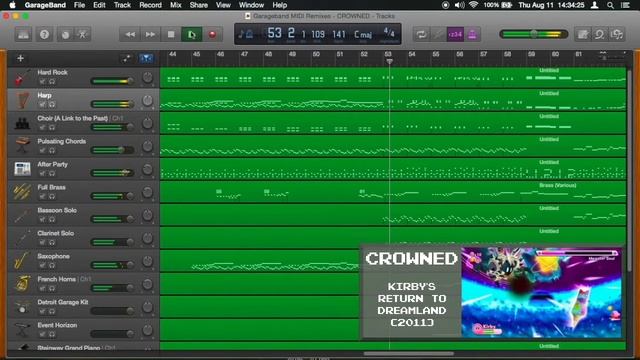Select the Harp track icon
Image resolution: width=640 pixels, height=360 pixels.
pyautogui.click(x=22, y=100)
